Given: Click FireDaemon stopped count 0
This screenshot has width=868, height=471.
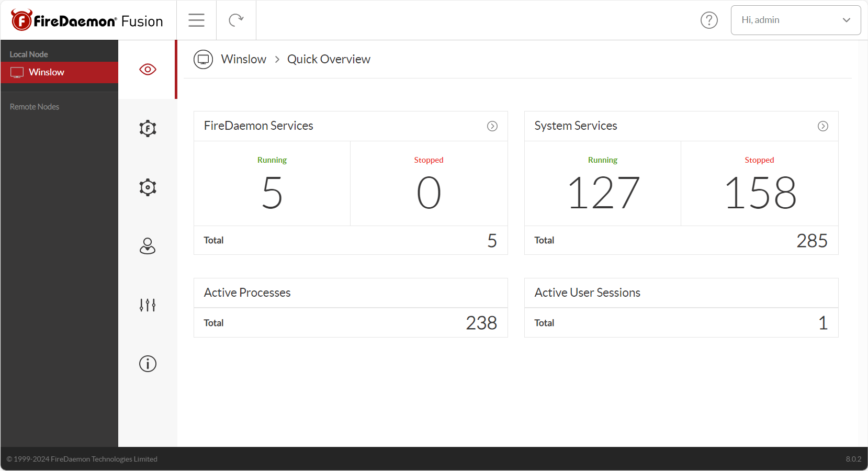Looking at the screenshot, I should coord(429,193).
